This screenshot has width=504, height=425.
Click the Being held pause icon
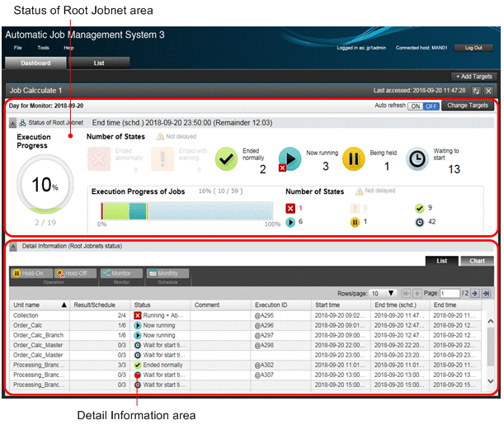click(x=353, y=158)
